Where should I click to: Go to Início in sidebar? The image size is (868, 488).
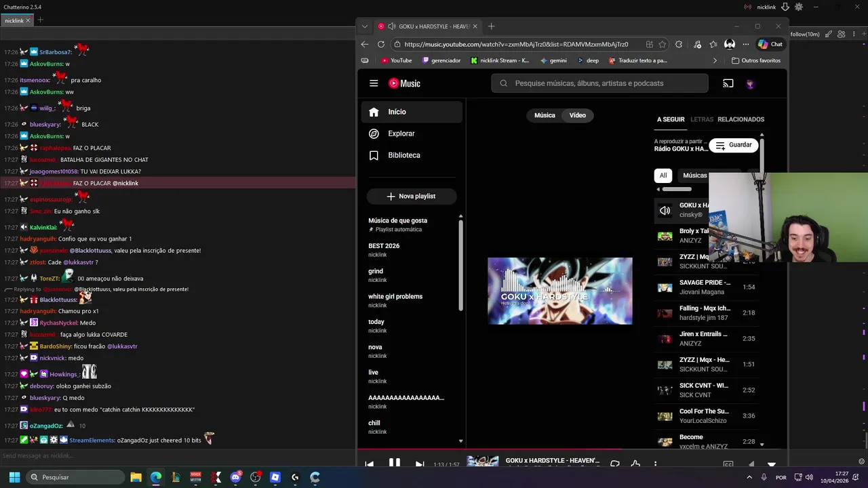tap(412, 112)
